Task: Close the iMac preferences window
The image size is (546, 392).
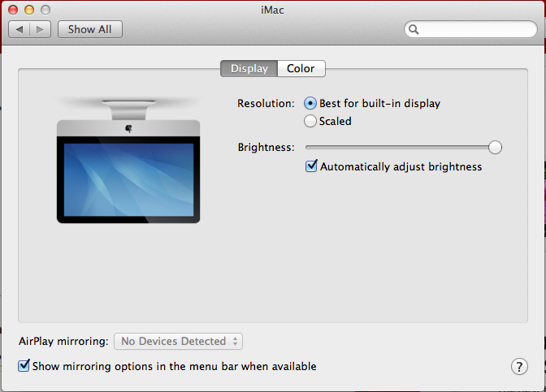Action: 13,10
